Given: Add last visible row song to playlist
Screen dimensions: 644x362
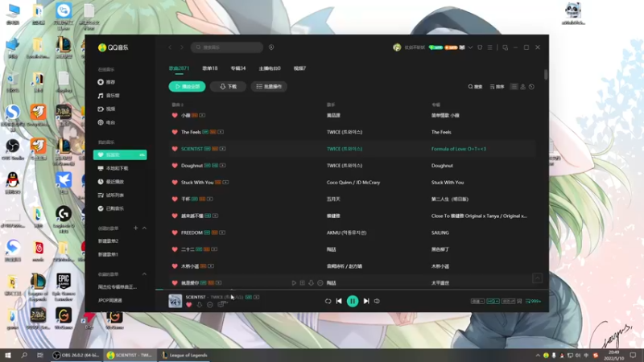Looking at the screenshot, I should point(303,283).
